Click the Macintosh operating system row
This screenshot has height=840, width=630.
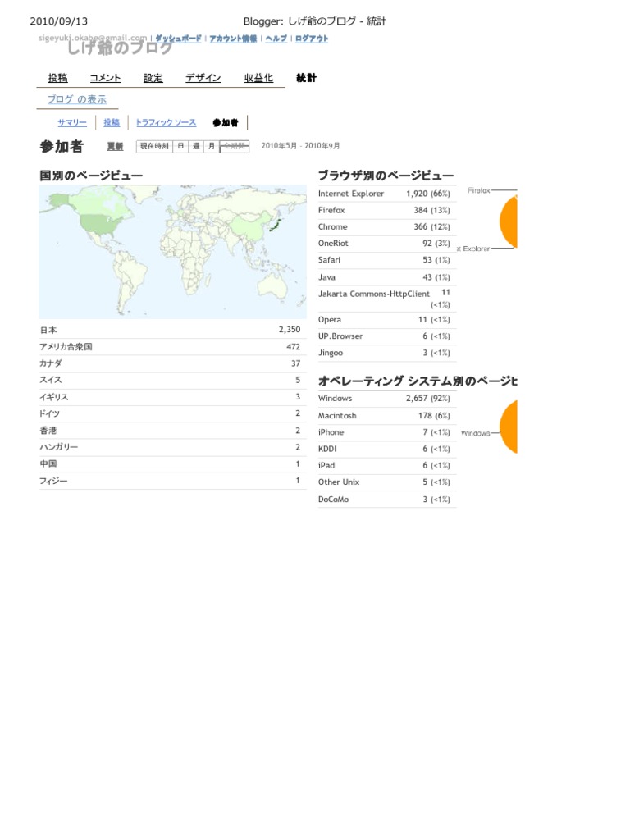(x=387, y=415)
